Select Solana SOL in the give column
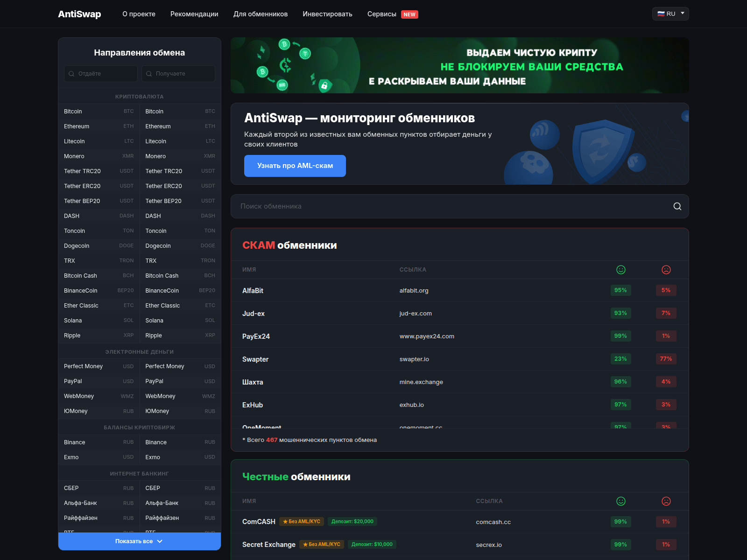Viewport: 747px width, 560px height. pyautogui.click(x=99, y=321)
